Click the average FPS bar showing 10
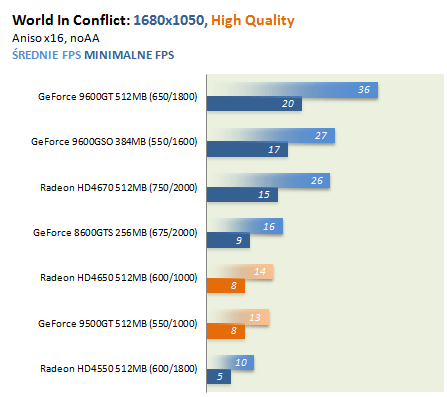Screen dimensions: 447x397 [x=230, y=362]
